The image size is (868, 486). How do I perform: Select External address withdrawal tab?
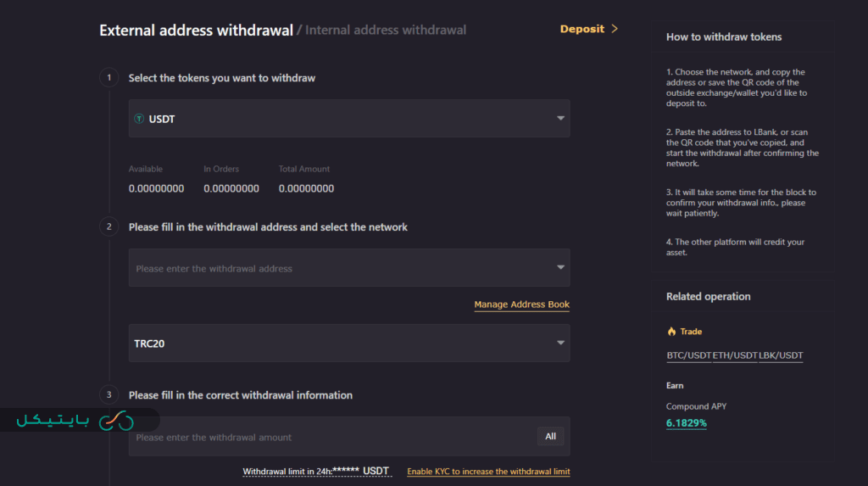pos(195,30)
